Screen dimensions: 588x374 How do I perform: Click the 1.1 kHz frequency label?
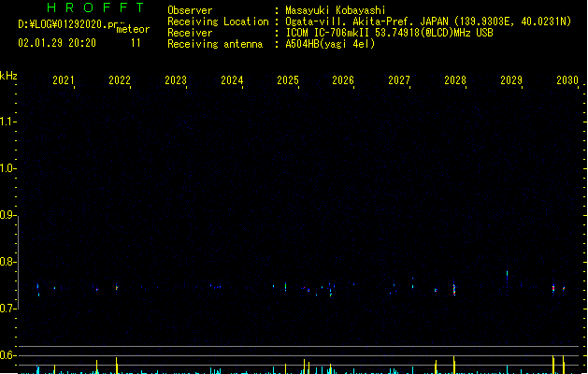(7, 122)
